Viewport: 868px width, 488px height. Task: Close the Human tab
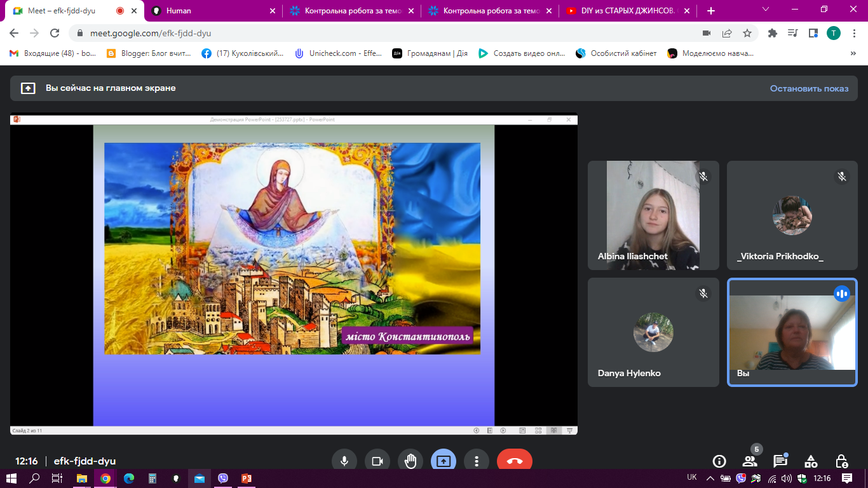click(272, 11)
